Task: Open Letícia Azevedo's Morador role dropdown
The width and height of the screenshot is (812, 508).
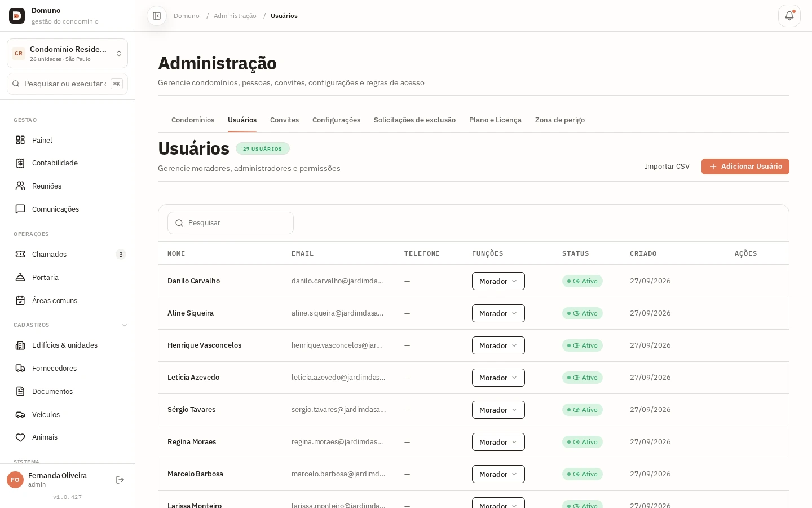Action: click(x=498, y=378)
